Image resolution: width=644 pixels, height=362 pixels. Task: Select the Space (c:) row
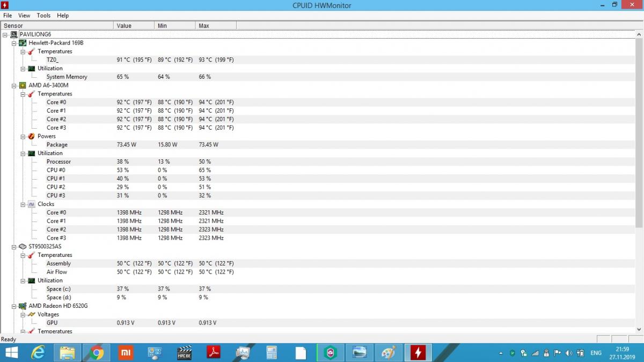[x=318, y=289]
